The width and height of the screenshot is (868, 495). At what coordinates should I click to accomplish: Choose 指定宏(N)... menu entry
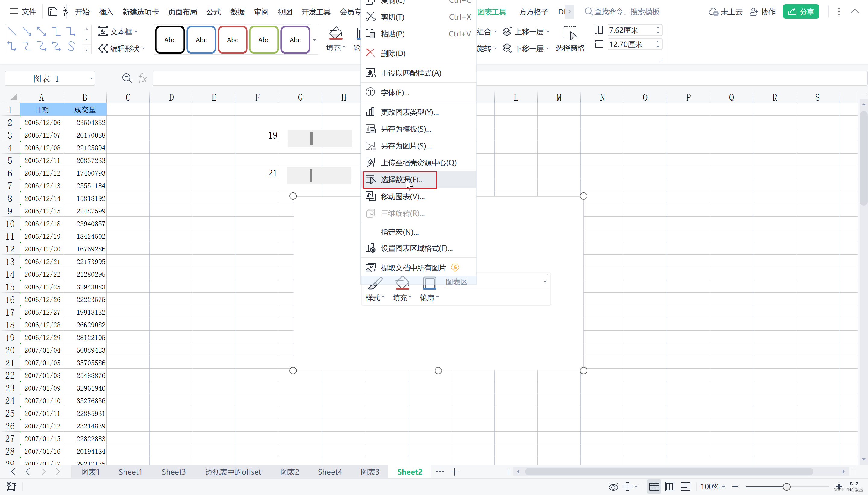click(419, 232)
